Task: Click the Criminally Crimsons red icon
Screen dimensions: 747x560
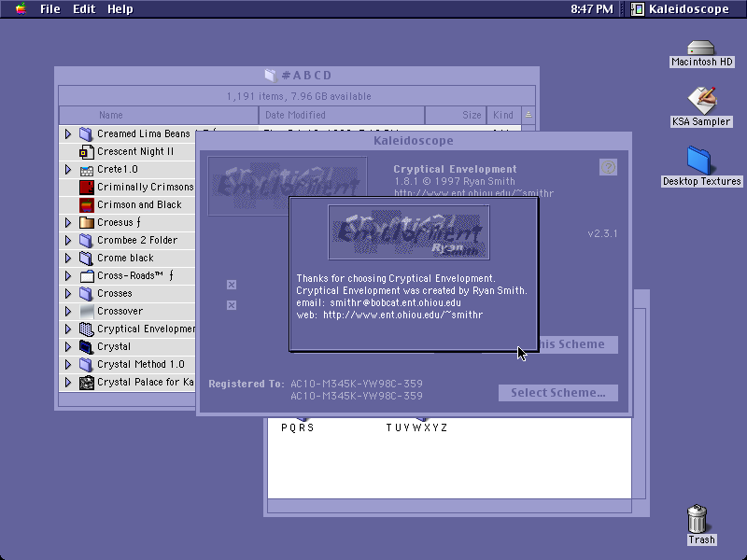Action: pos(86,188)
